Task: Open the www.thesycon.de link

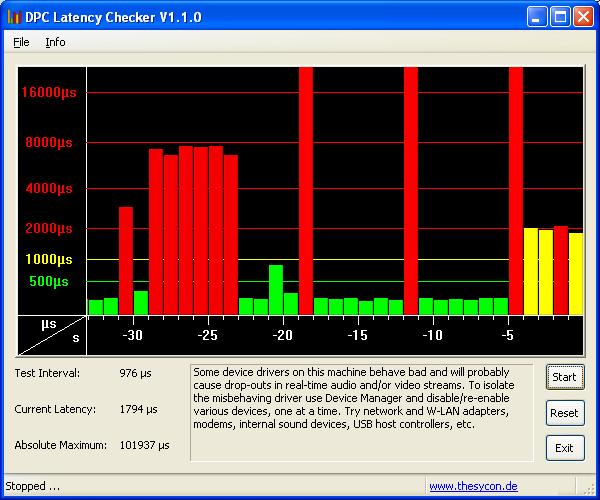Action: pos(473,486)
